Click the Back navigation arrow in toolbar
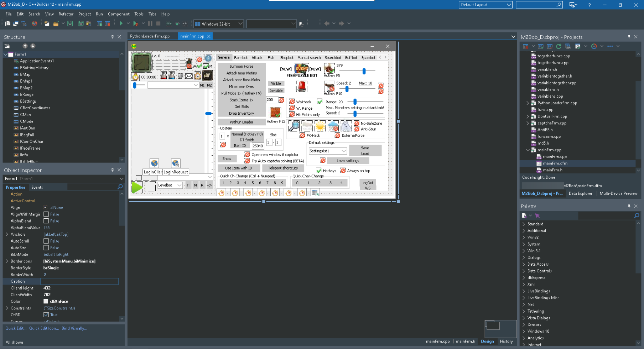The width and height of the screenshot is (644, 349). click(x=327, y=24)
